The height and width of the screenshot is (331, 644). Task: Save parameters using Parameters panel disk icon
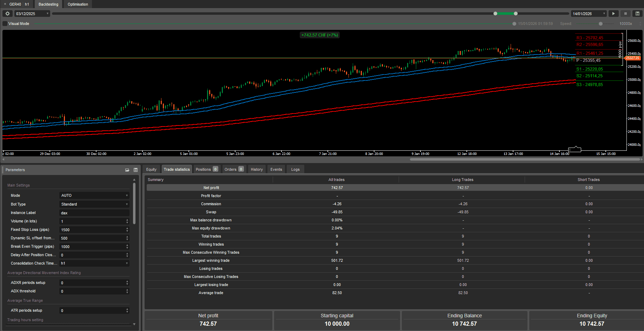[x=135, y=170]
